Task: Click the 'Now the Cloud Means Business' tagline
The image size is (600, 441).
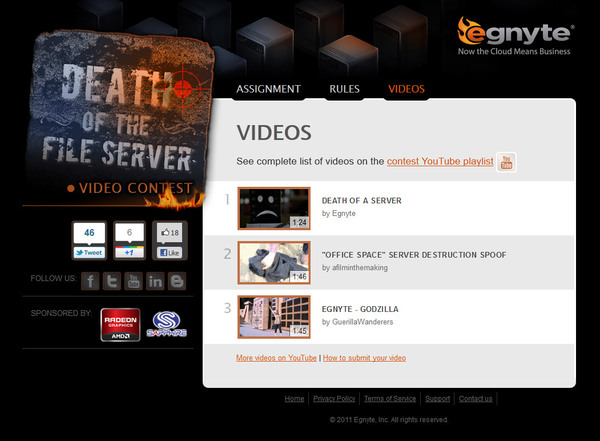Action: click(x=514, y=51)
